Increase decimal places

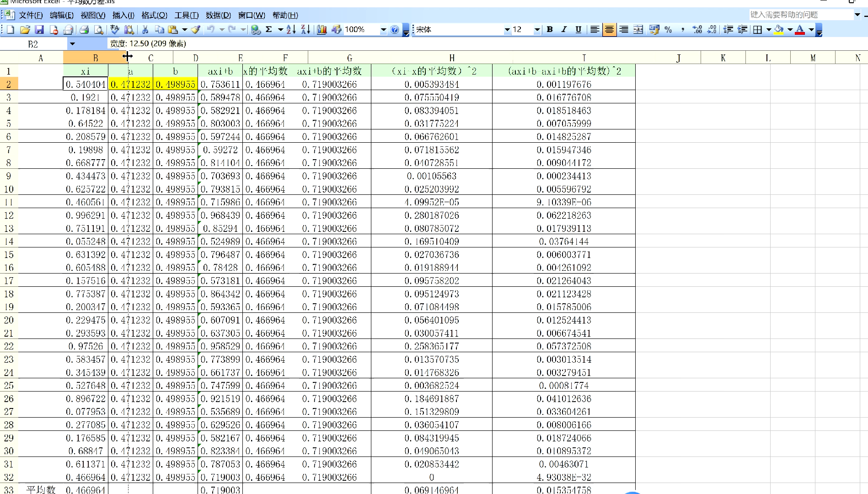697,30
